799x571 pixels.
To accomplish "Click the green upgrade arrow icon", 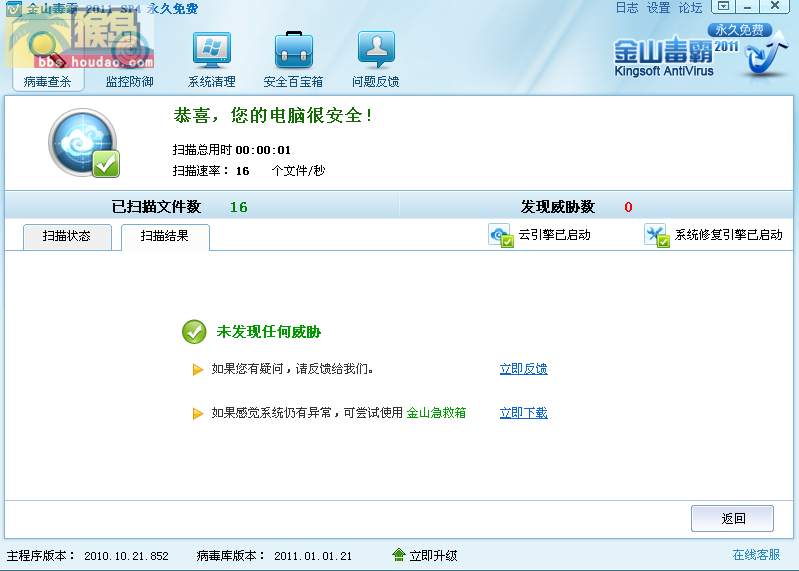I will [x=398, y=555].
